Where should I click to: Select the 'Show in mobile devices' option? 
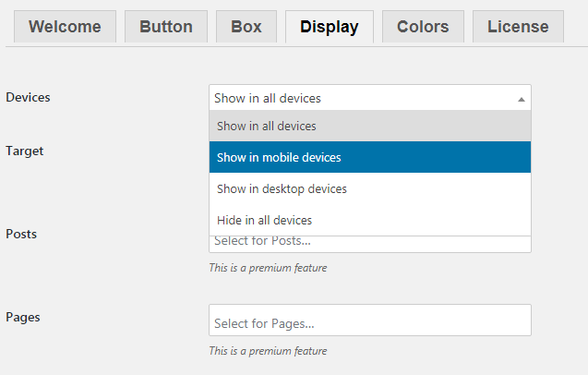point(370,157)
